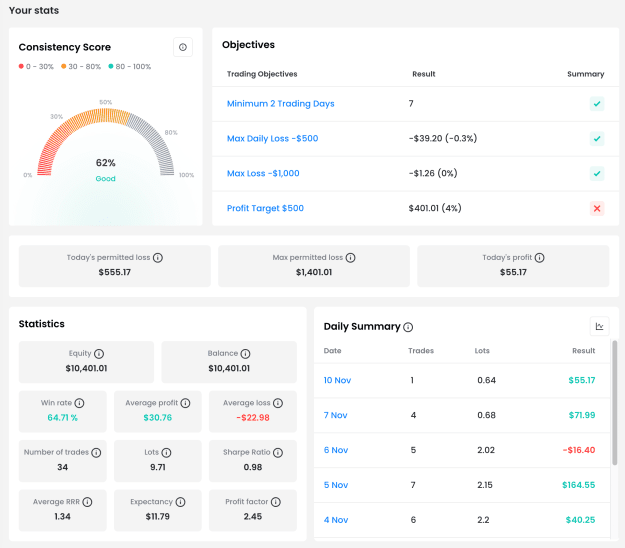The image size is (625, 548).
Task: Click the $401.01 (4%) profit target result
Action: point(435,208)
